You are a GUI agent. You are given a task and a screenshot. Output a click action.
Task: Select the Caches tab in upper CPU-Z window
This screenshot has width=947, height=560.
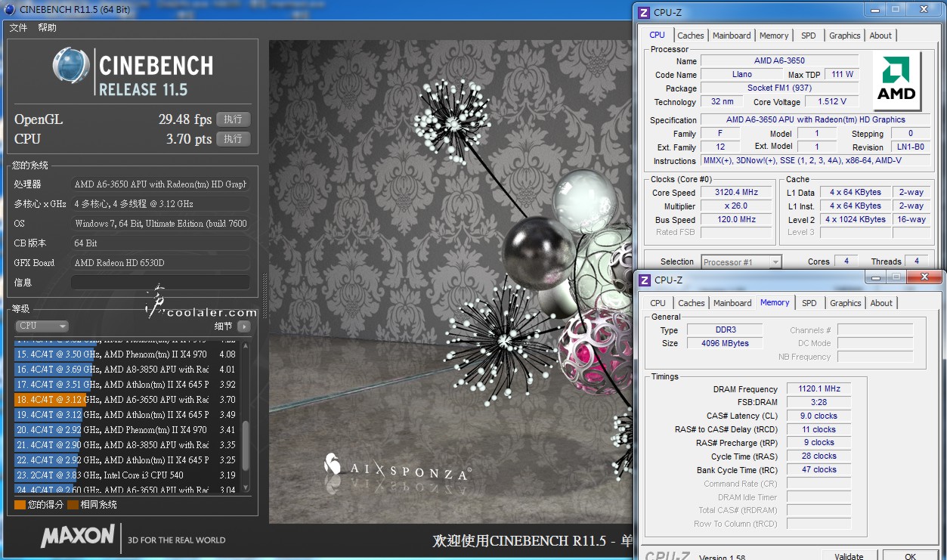click(x=691, y=36)
